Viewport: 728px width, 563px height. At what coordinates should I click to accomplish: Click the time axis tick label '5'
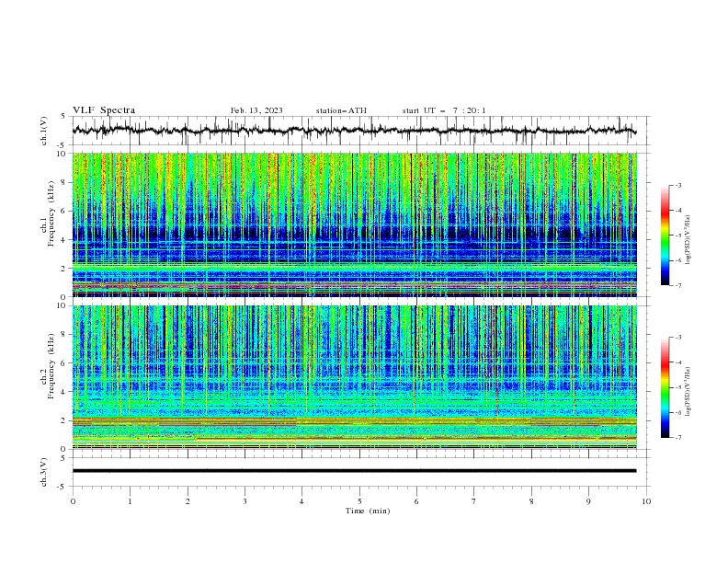(359, 501)
